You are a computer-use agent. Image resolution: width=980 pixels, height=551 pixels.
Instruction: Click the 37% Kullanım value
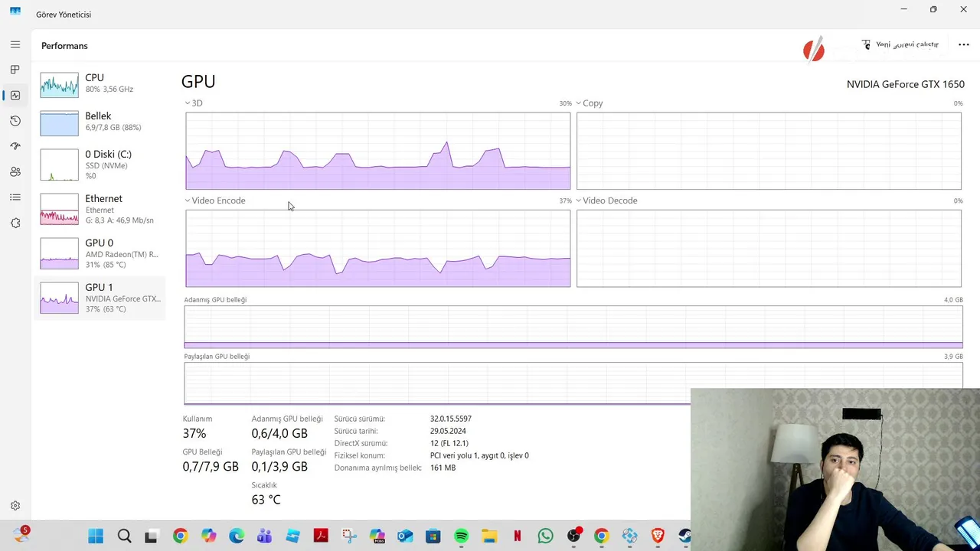(x=194, y=433)
